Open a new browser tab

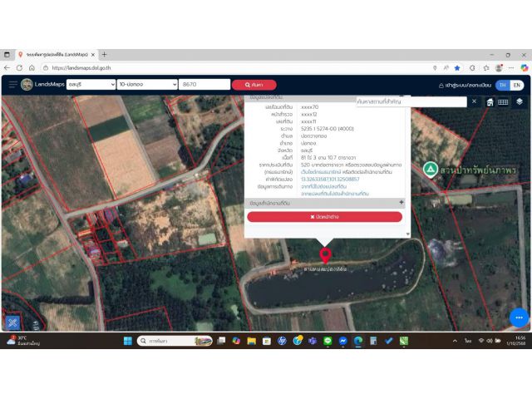pyautogui.click(x=104, y=54)
